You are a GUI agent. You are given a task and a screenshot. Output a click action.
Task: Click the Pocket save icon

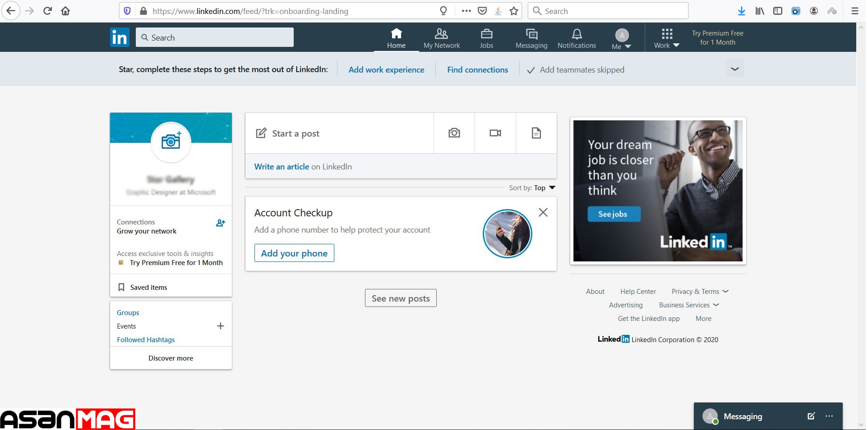click(x=482, y=11)
